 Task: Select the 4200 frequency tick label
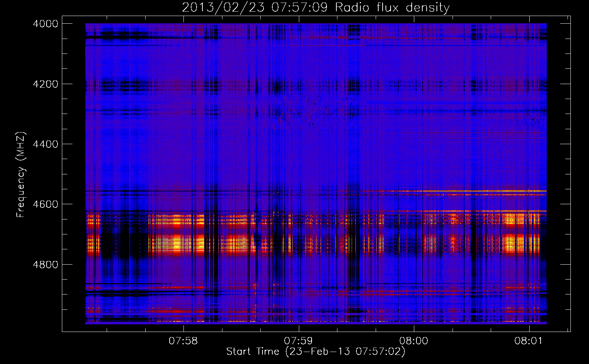pyautogui.click(x=46, y=84)
